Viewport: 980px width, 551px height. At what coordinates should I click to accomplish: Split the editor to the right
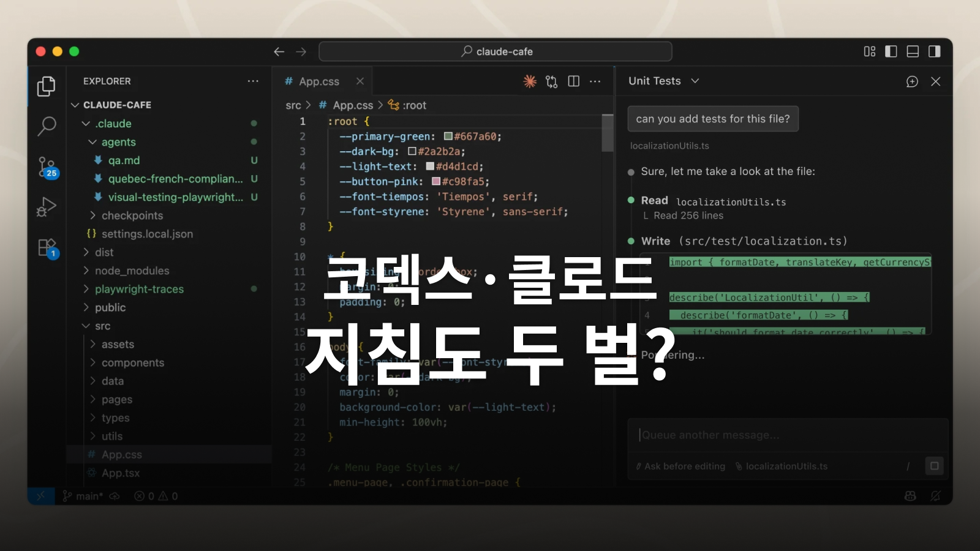coord(574,81)
